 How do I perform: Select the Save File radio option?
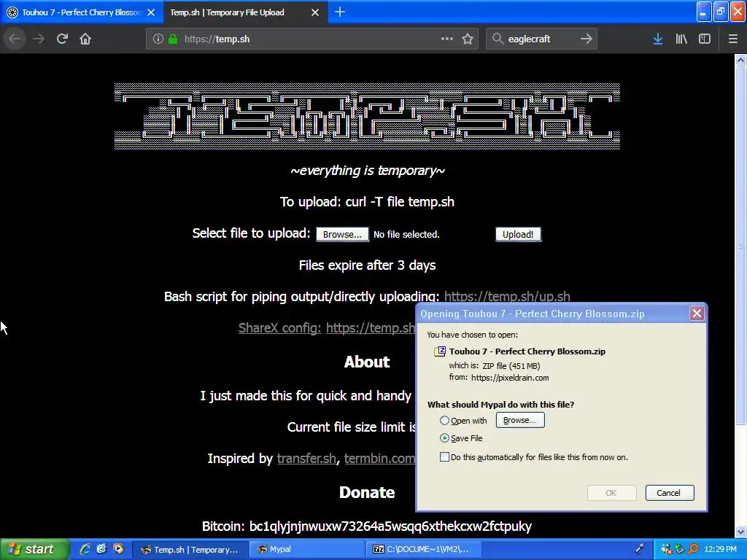click(x=444, y=438)
